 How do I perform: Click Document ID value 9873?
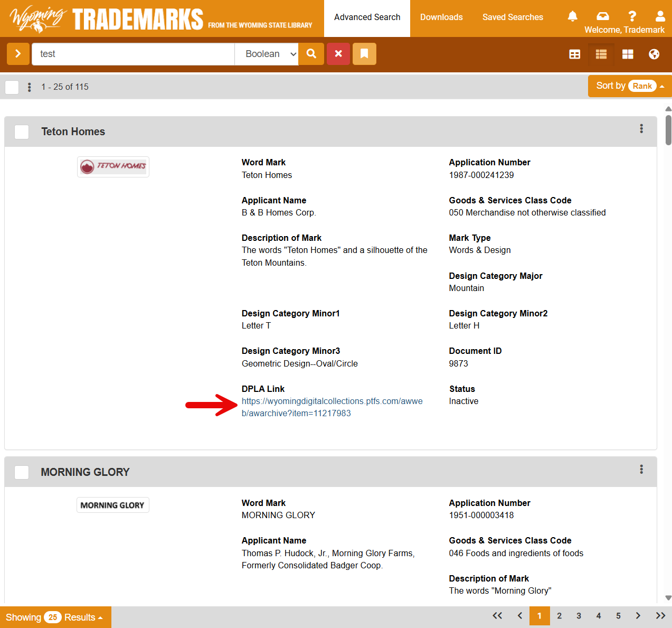(459, 364)
